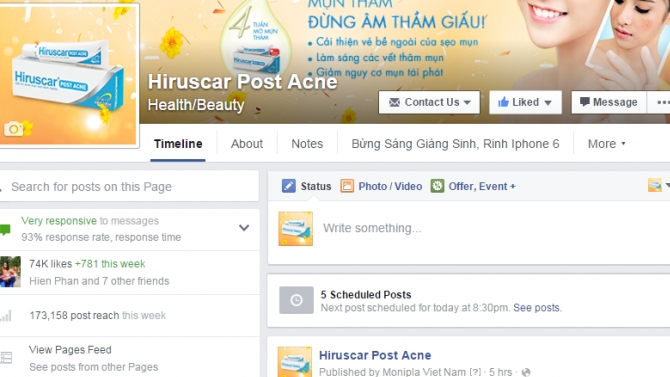Click 173,158 post reach text

coord(74,315)
